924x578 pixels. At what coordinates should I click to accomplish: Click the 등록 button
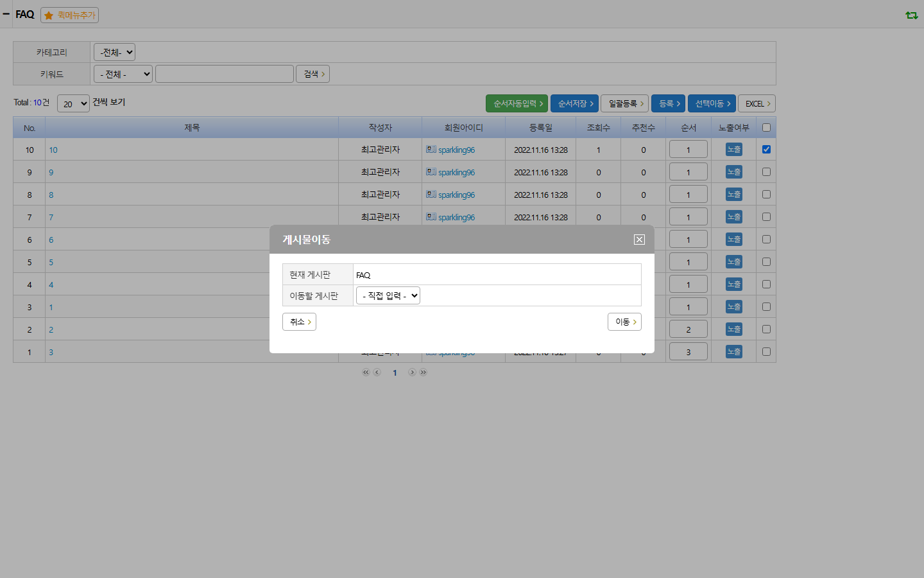pos(668,103)
